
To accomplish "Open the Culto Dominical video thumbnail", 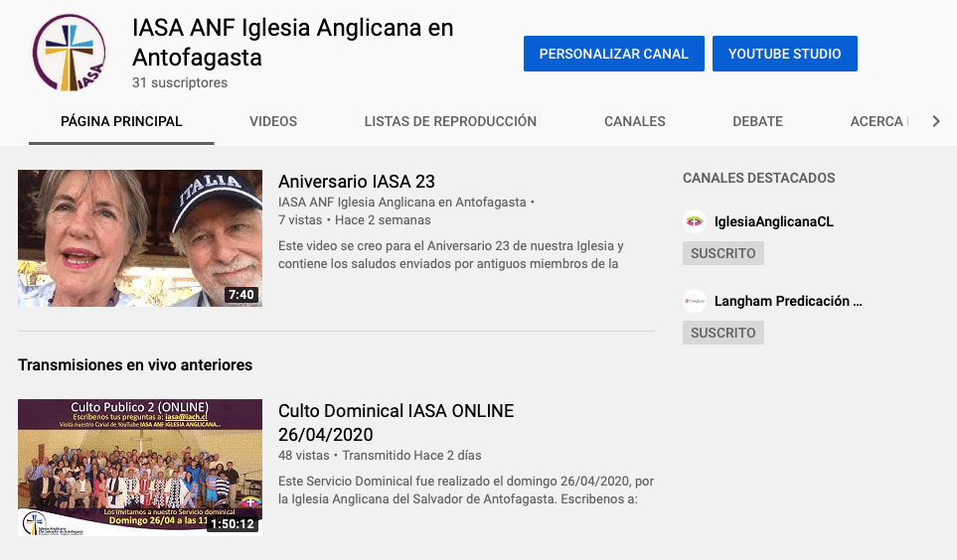I will click(x=140, y=467).
